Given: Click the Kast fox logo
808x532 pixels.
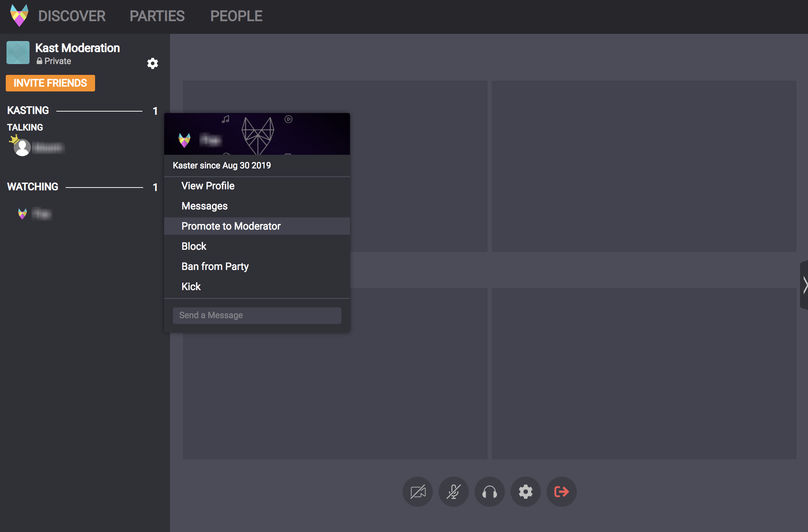Looking at the screenshot, I should pyautogui.click(x=19, y=15).
